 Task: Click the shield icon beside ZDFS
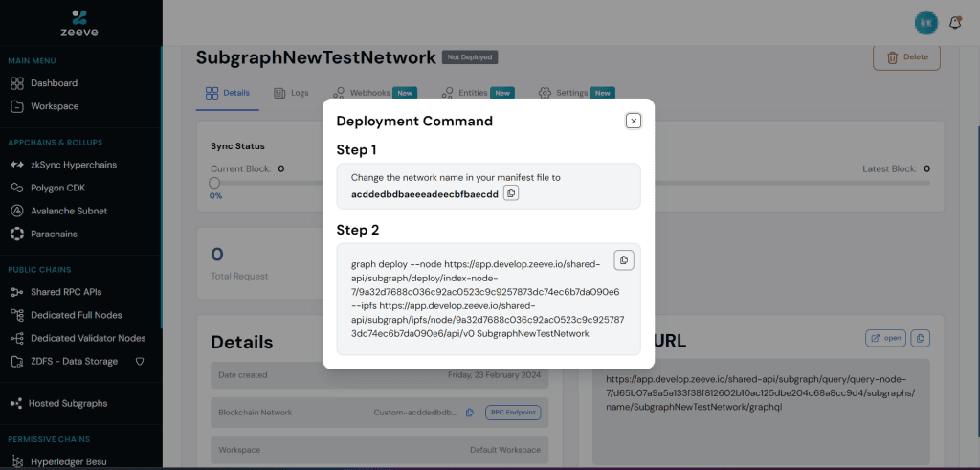tap(140, 361)
